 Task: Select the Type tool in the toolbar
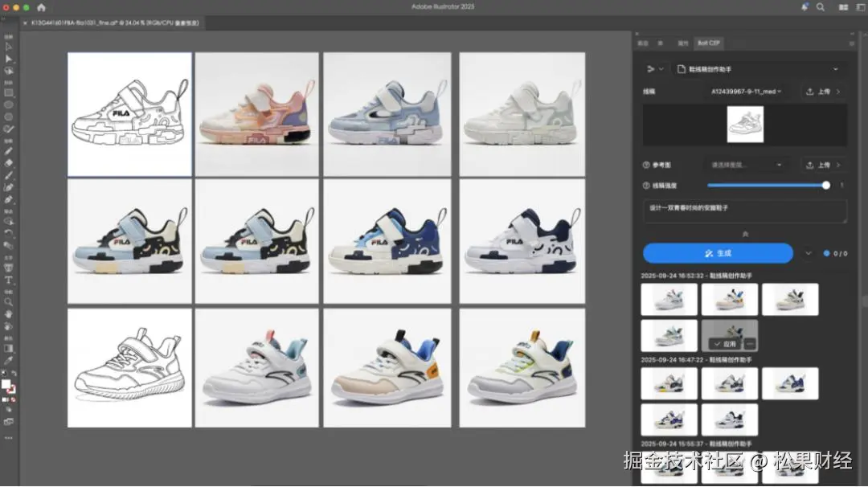click(x=8, y=280)
